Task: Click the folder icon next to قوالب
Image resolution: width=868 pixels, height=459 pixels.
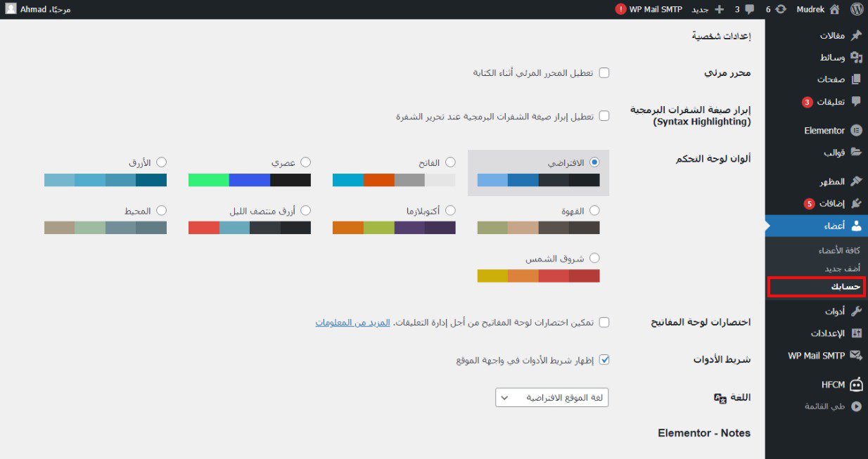Action: point(856,152)
